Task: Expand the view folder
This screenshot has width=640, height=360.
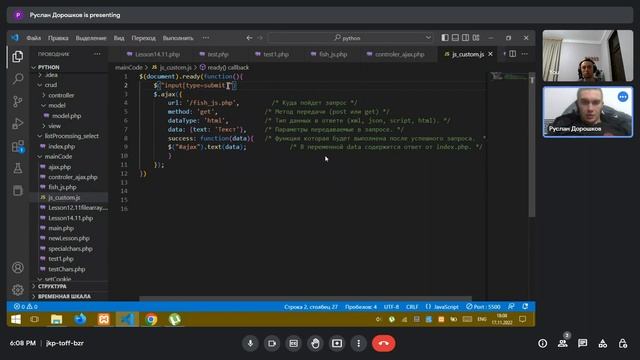Action: 54,126
